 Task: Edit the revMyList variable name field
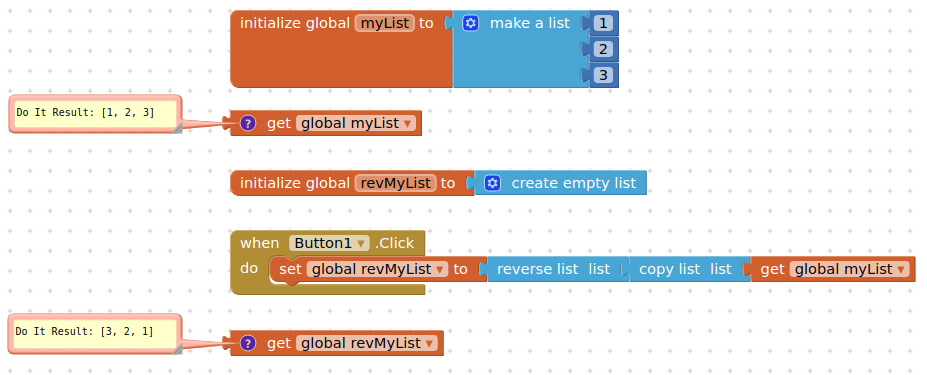click(396, 183)
